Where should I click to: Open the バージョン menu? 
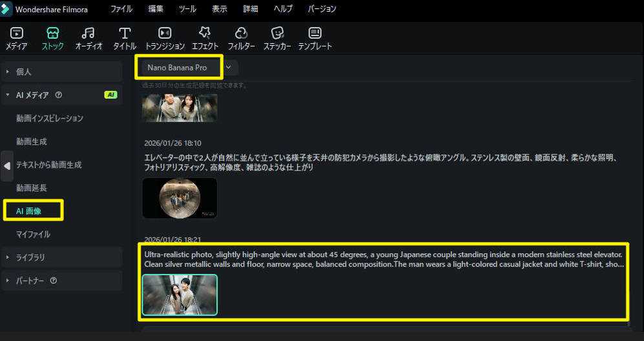click(x=322, y=8)
